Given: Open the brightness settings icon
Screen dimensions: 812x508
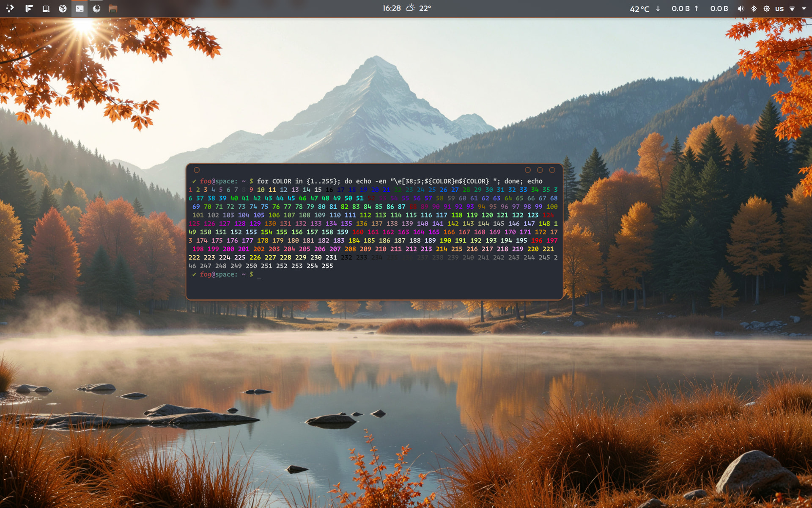Looking at the screenshot, I should click(x=766, y=8).
